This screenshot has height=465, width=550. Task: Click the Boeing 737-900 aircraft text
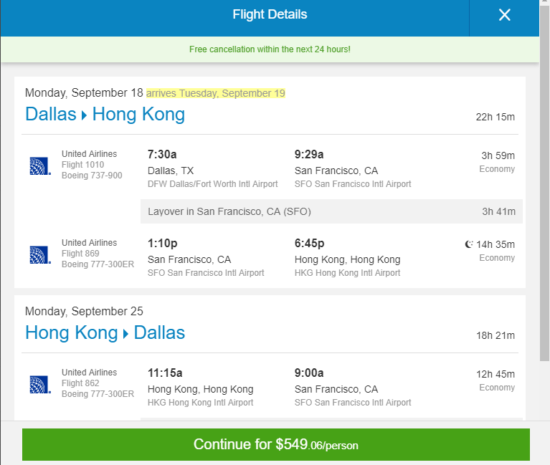coord(92,175)
